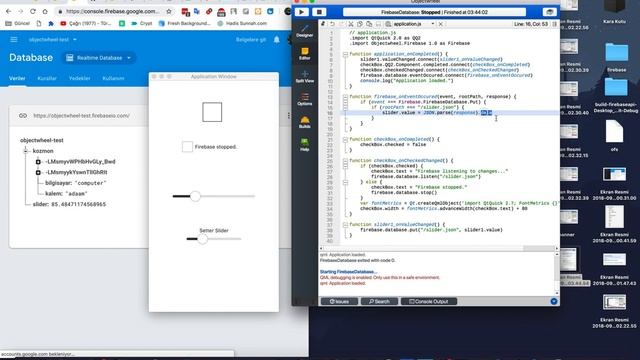640x360 pixels.
Task: Expand the -LMsmyvWPHbHvGLy_Bwd node
Action: click(x=38, y=162)
